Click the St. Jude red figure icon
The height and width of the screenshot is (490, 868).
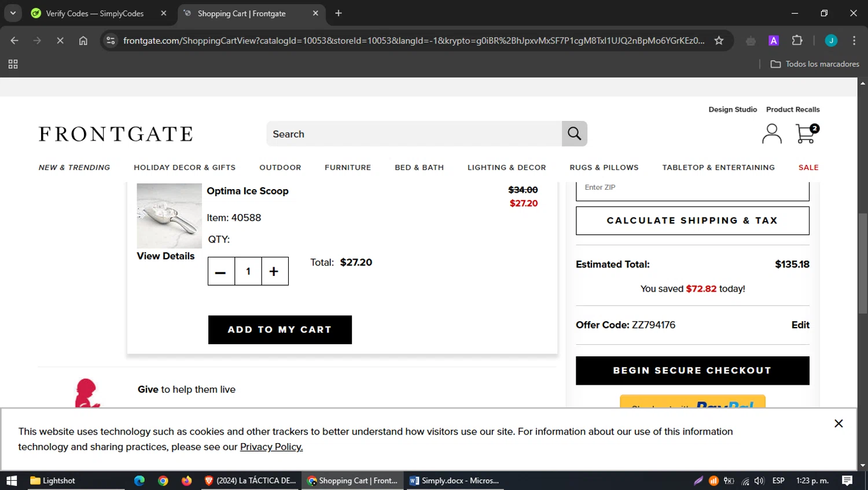pos(87,393)
